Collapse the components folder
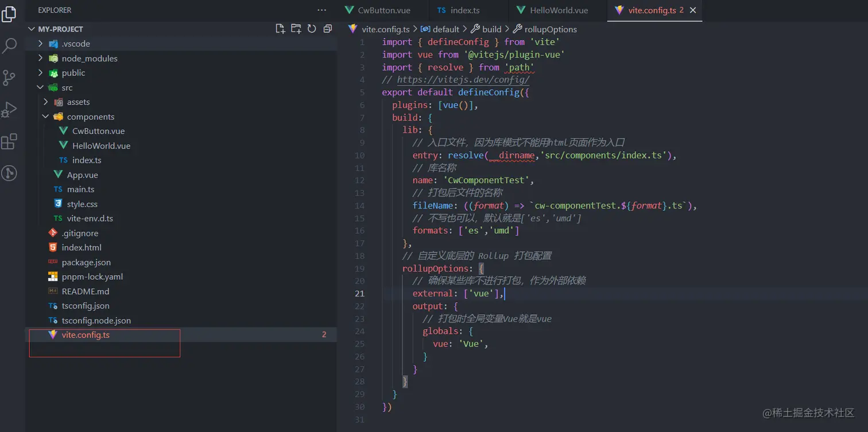The image size is (868, 432). [x=45, y=117]
